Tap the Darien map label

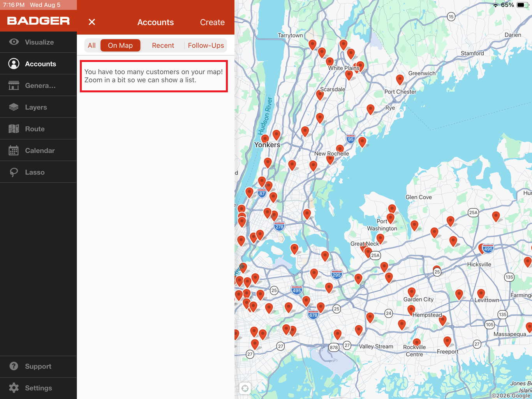click(x=513, y=35)
